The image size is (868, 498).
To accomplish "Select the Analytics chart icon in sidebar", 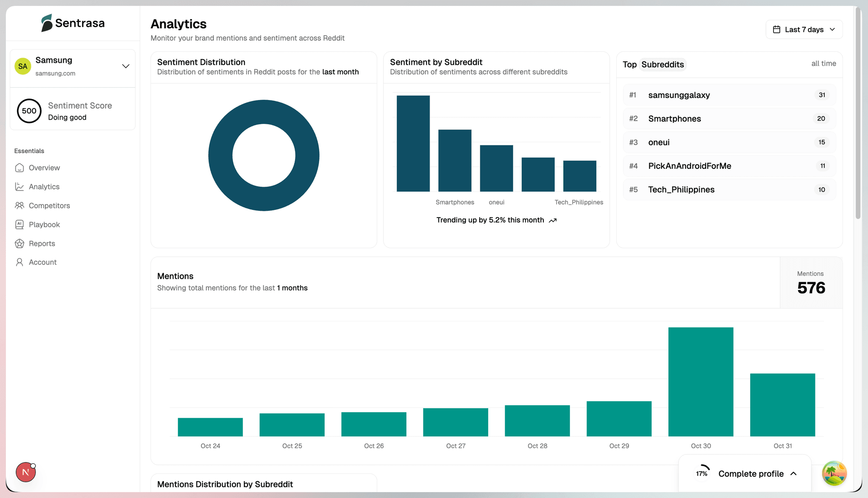I will click(19, 186).
